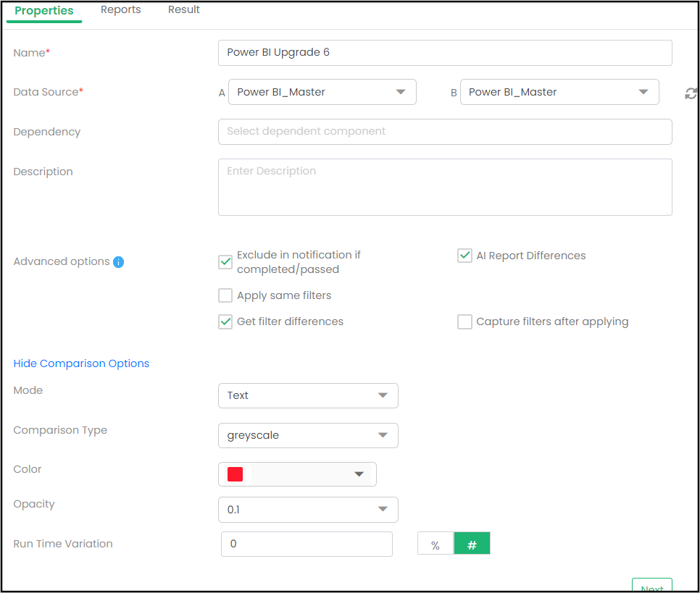This screenshot has height=593, width=700.
Task: Uncheck Exclude in notification if completed/passed
Action: click(x=225, y=262)
